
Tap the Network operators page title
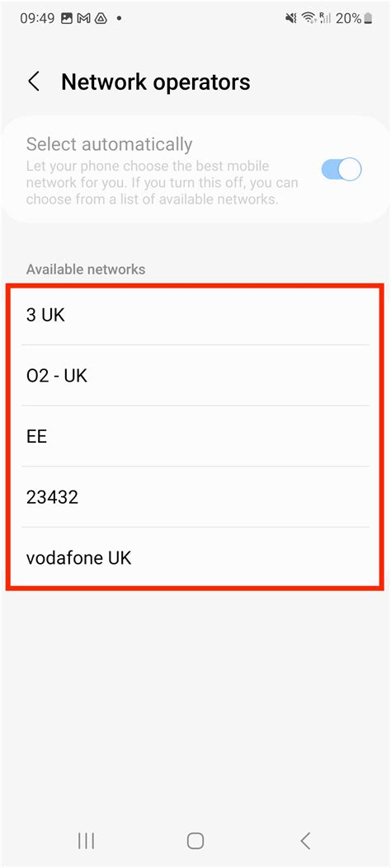click(x=156, y=82)
